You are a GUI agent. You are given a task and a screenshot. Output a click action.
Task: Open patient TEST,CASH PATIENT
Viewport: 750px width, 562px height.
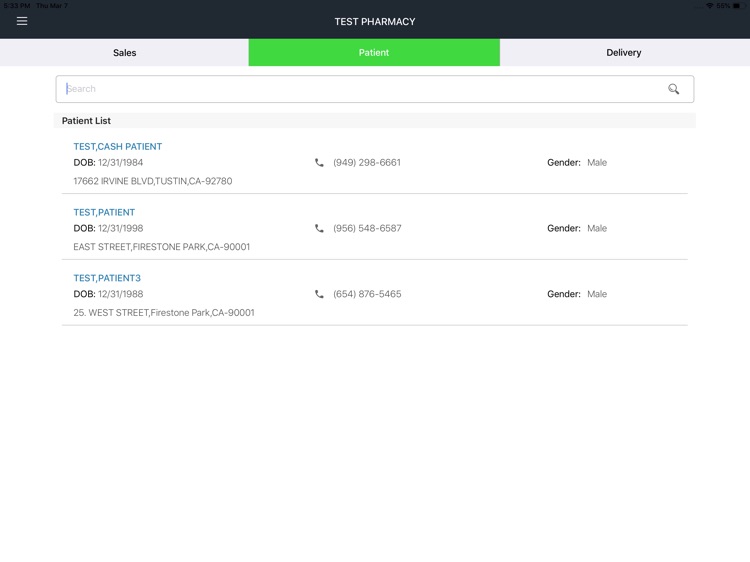coord(118,147)
